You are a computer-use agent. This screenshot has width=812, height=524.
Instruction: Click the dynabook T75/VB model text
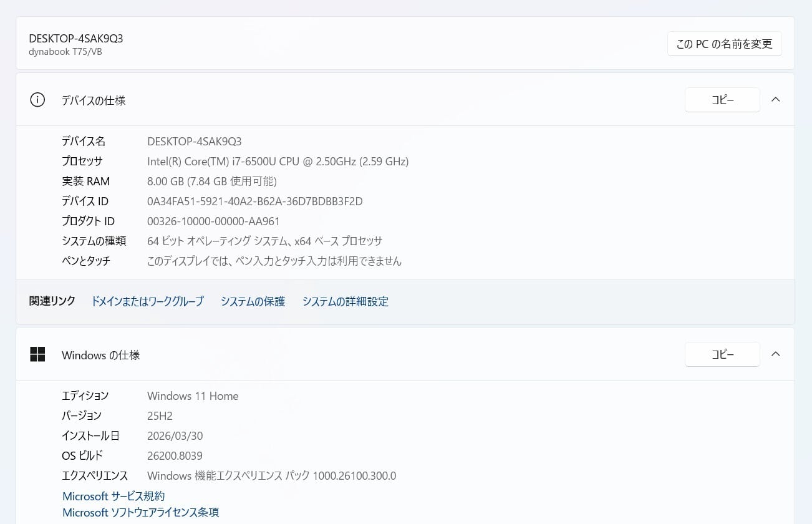65,52
